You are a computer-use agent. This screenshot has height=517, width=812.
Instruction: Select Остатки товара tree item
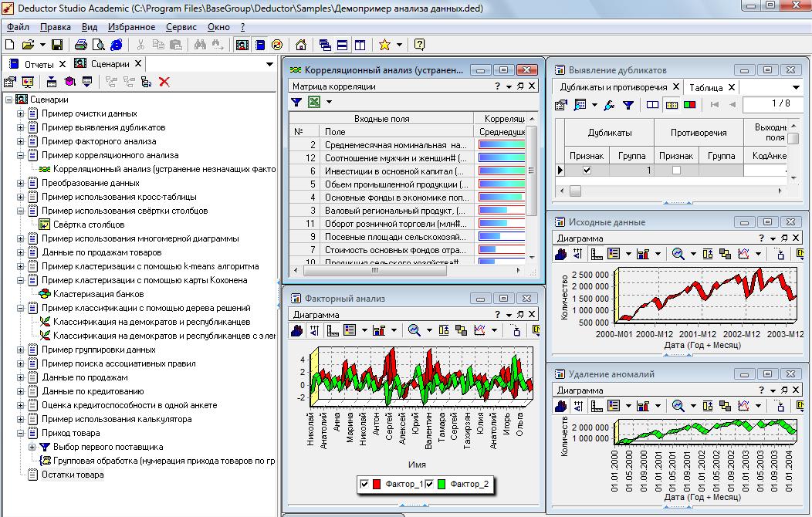(x=73, y=475)
